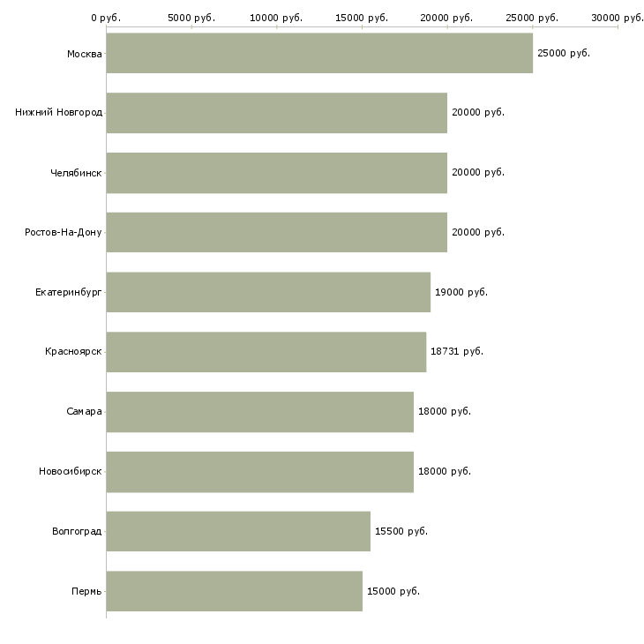Click the 18731 руб. value label

pyautogui.click(x=456, y=351)
